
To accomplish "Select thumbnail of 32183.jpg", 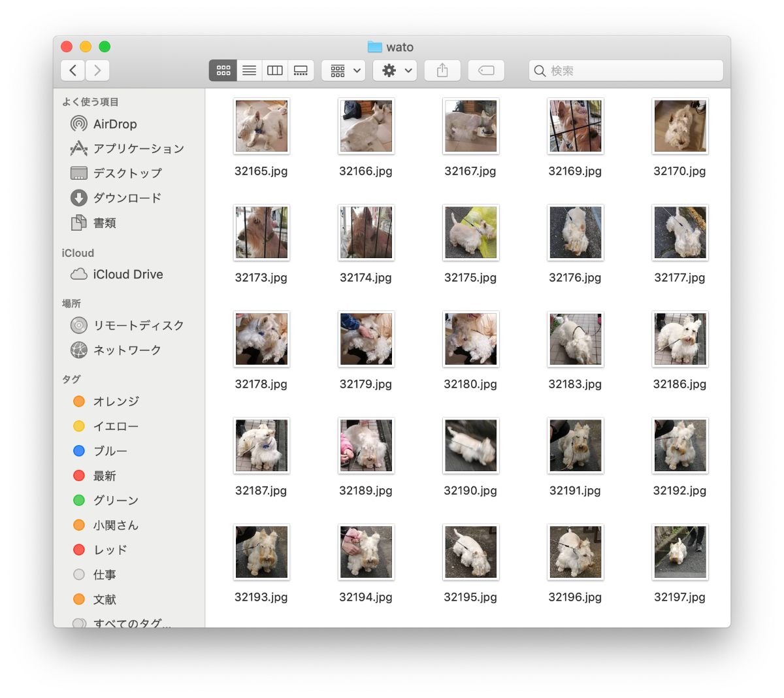I will pos(575,339).
